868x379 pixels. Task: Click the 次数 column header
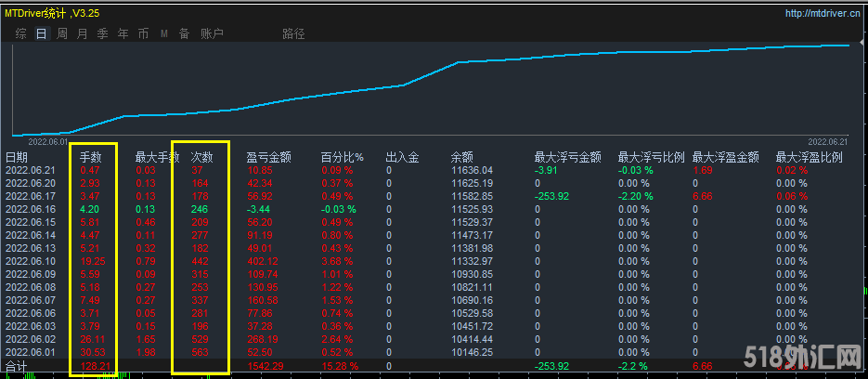(x=201, y=158)
